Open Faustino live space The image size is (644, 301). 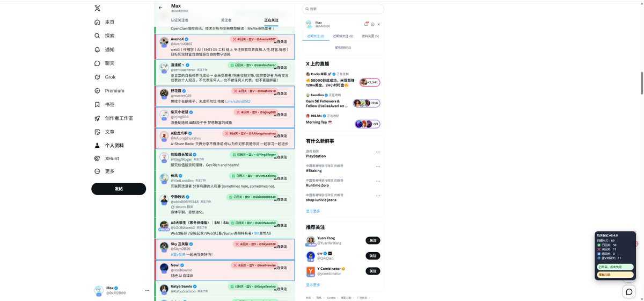pos(343,101)
